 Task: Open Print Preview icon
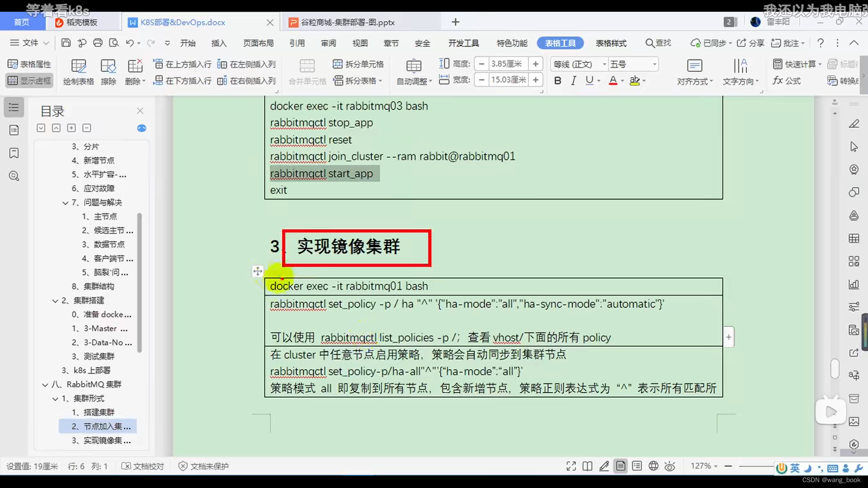coord(114,43)
